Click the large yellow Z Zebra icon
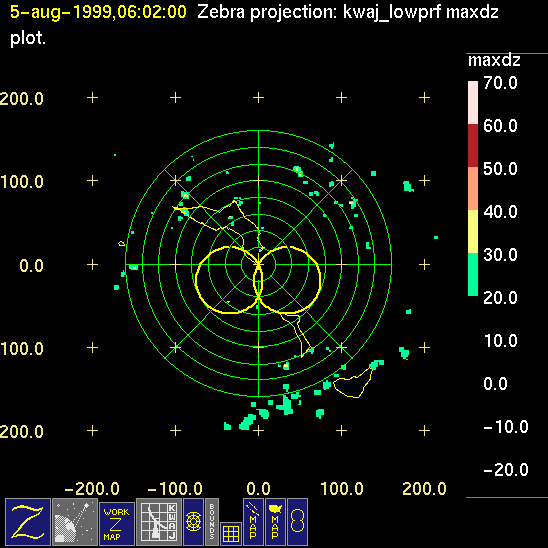 click(x=28, y=522)
